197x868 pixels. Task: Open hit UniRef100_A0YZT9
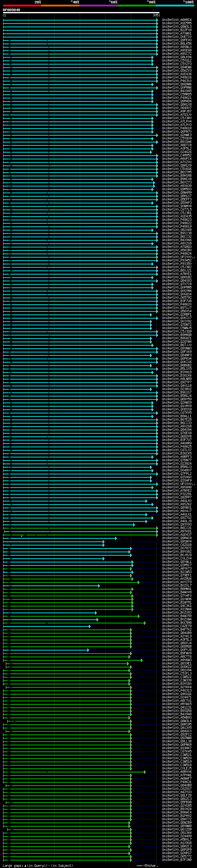pyautogui.click(x=176, y=582)
